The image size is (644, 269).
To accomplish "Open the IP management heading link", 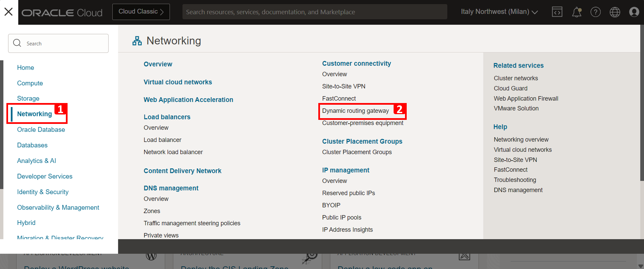I will pyautogui.click(x=346, y=170).
